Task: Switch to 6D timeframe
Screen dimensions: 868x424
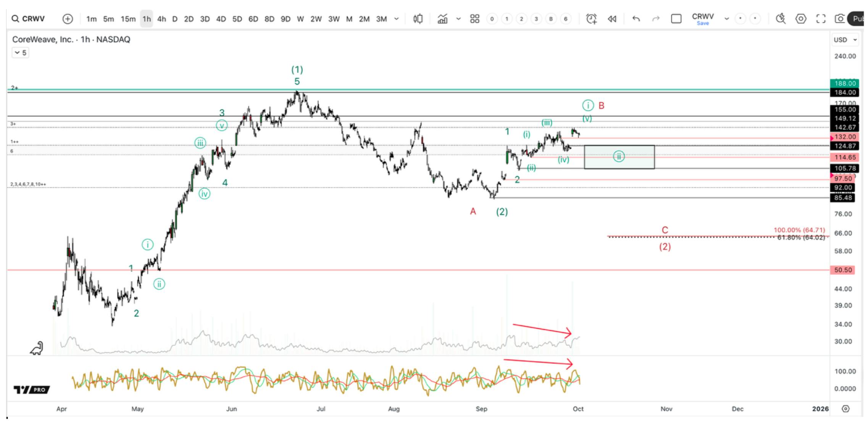Action: click(253, 19)
